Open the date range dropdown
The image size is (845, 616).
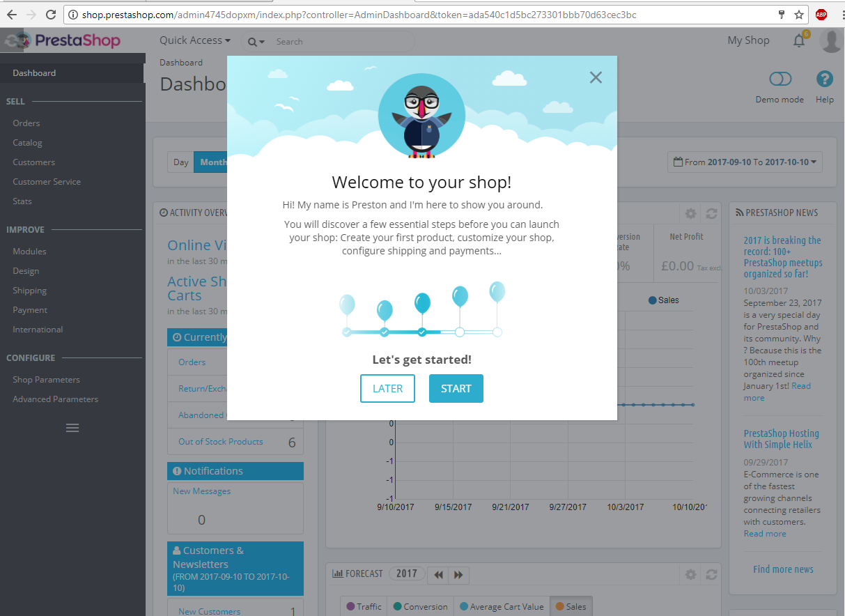745,162
